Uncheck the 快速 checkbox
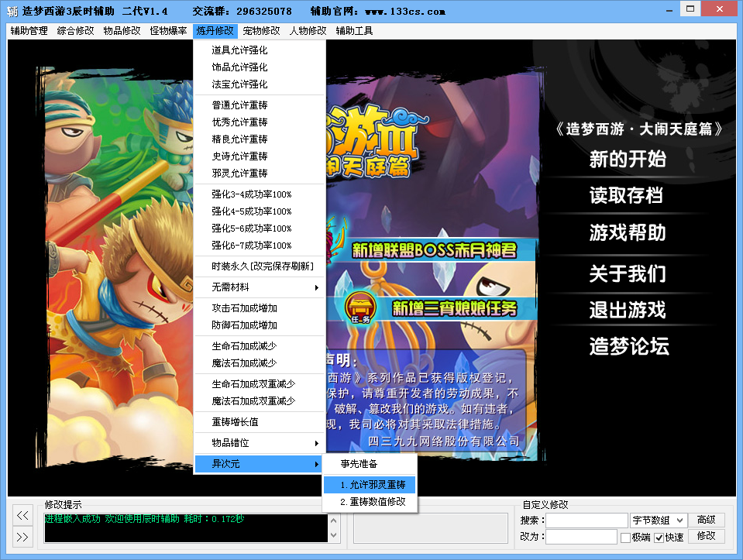The image size is (743, 560). point(659,538)
